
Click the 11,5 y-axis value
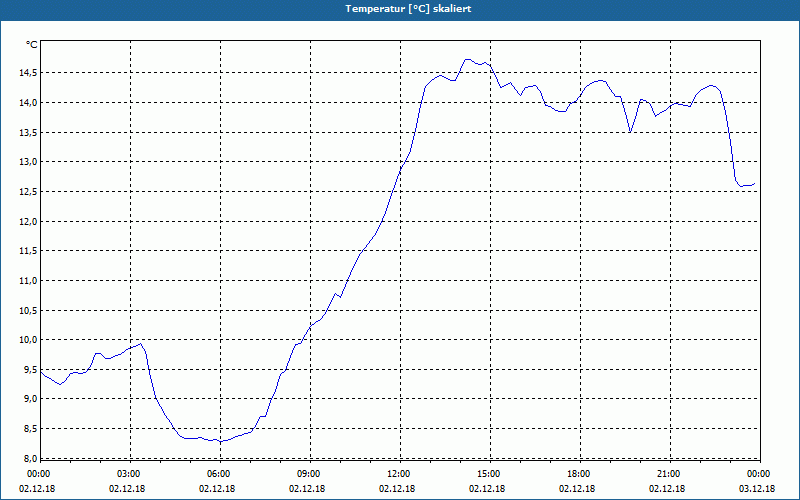pos(29,251)
